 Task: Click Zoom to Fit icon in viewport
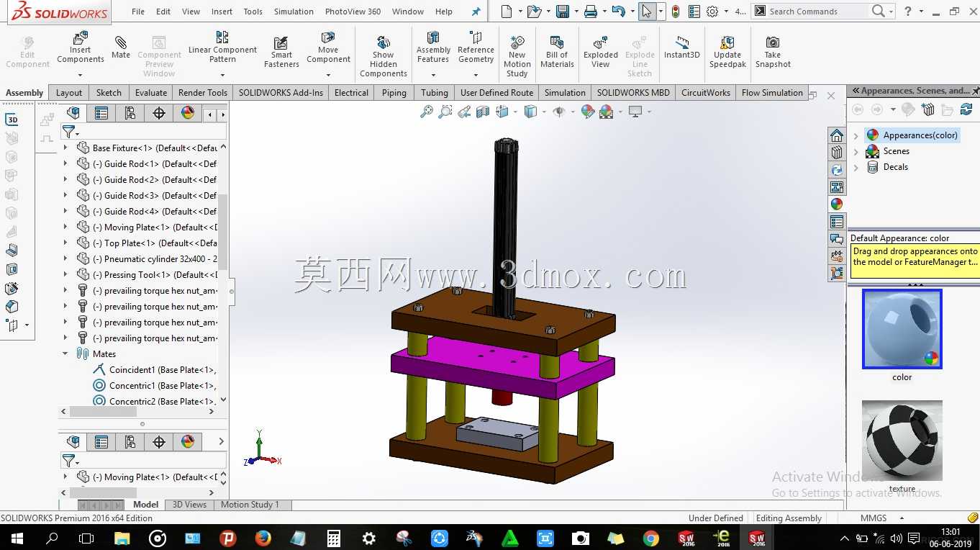[427, 112]
